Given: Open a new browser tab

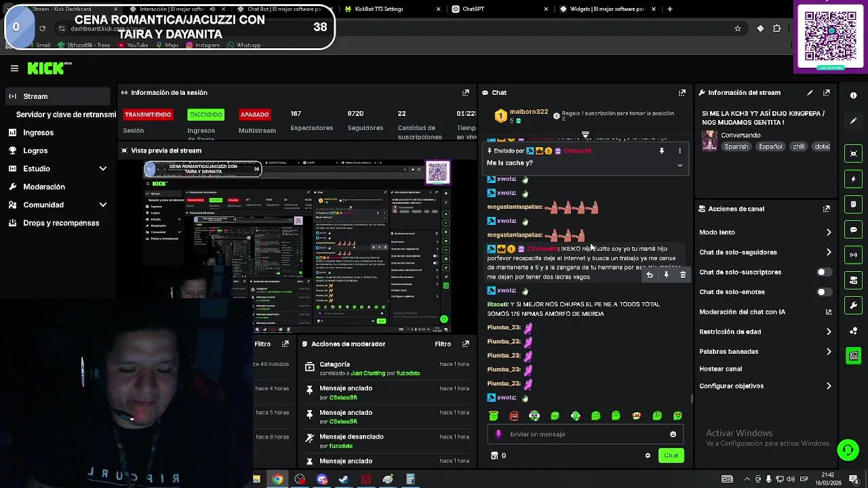Looking at the screenshot, I should point(669,9).
